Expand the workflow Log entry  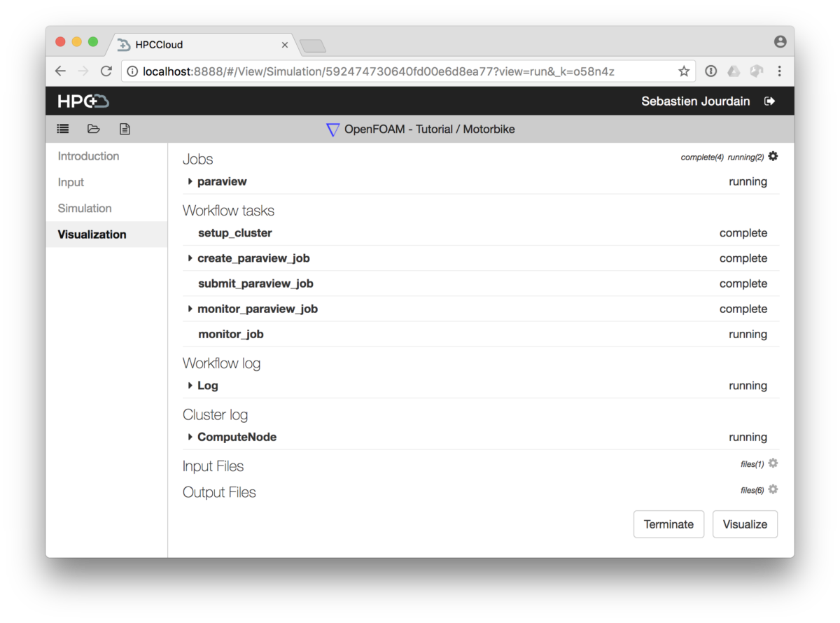190,386
